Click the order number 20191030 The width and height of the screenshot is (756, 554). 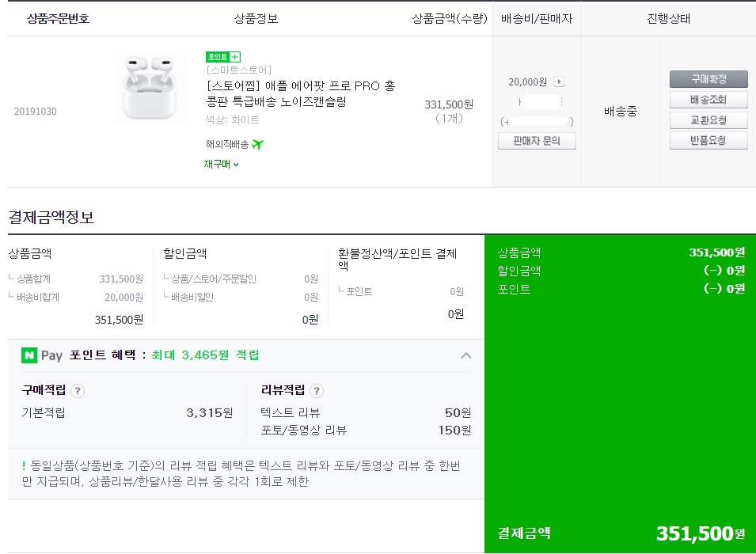(x=35, y=112)
